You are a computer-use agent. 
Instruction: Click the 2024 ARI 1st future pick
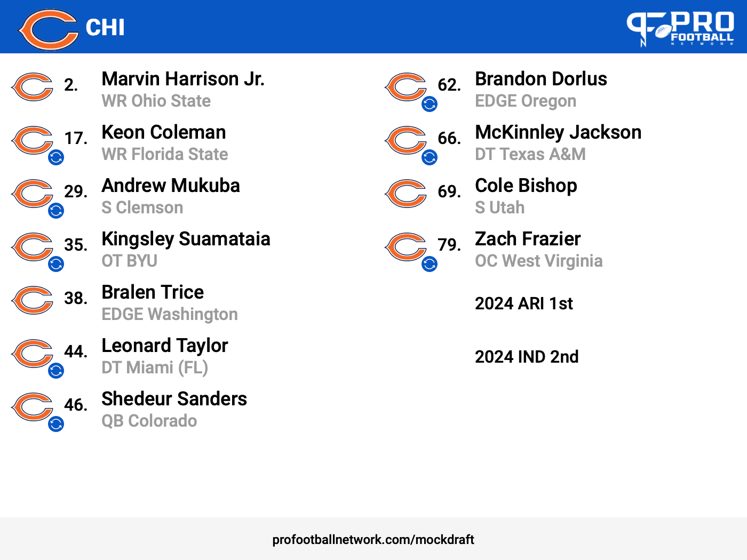pyautogui.click(x=523, y=303)
